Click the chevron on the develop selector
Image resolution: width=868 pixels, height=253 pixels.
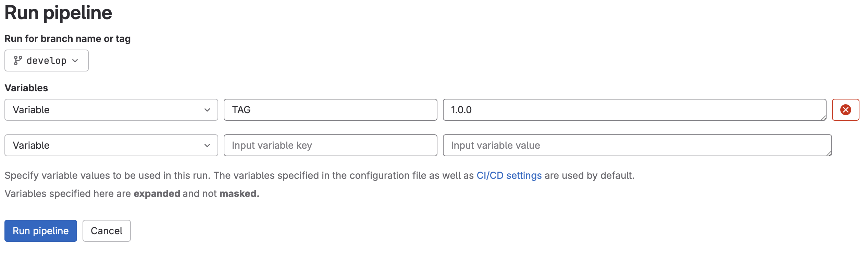75,61
